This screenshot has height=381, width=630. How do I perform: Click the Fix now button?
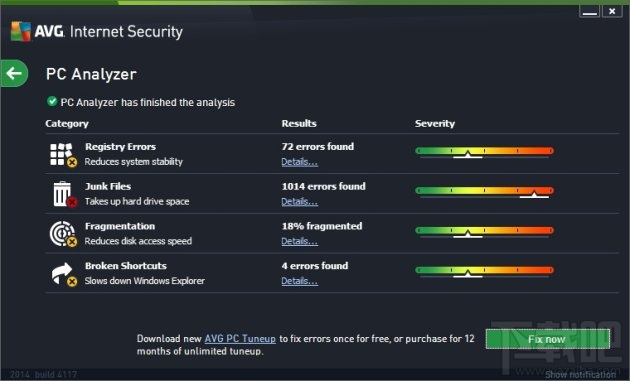(548, 339)
